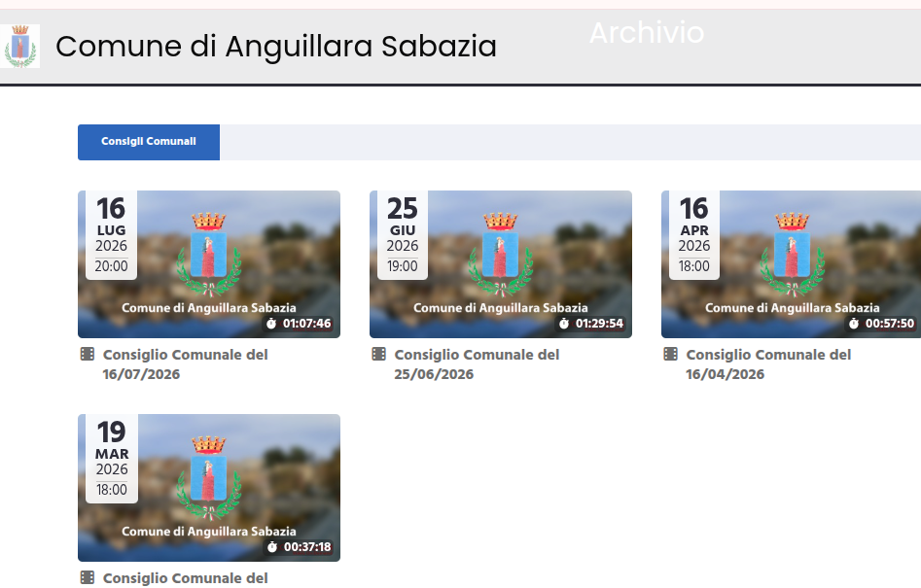Click the stopwatch icon next to 01:29:54
Image resolution: width=921 pixels, height=588 pixels.
click(x=564, y=324)
